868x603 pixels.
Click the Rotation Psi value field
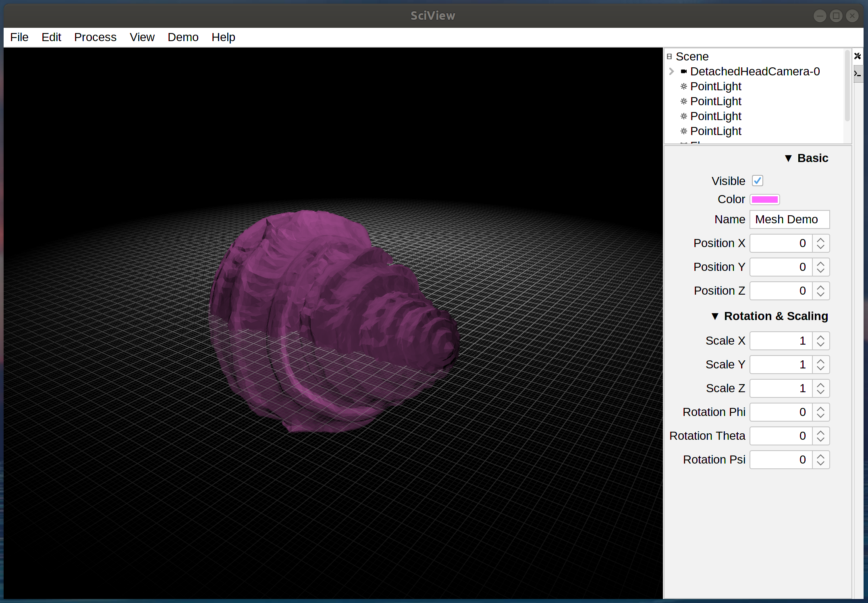point(781,460)
